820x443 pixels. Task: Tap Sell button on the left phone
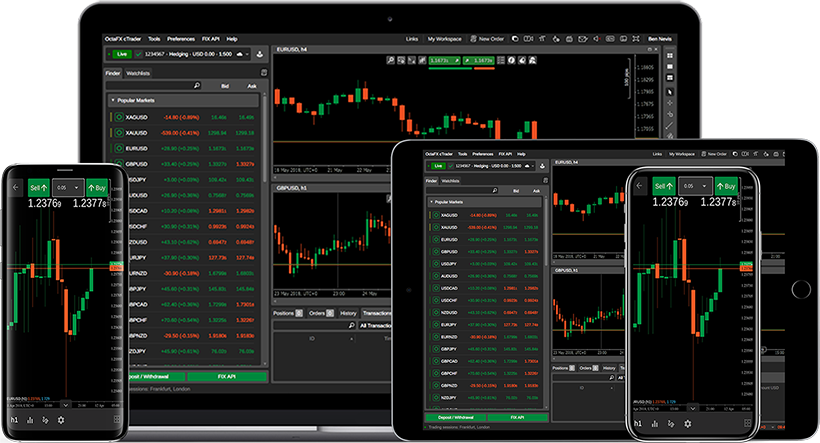[39, 187]
